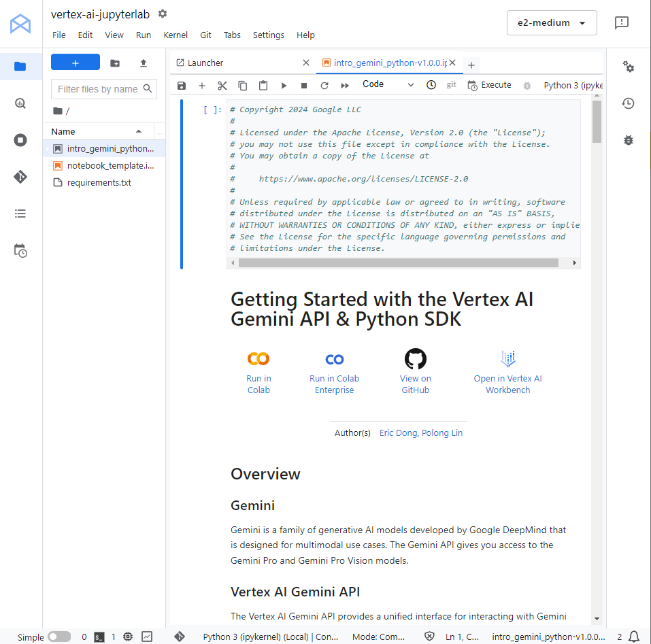Open the scheduled executions sidebar icon

20,251
